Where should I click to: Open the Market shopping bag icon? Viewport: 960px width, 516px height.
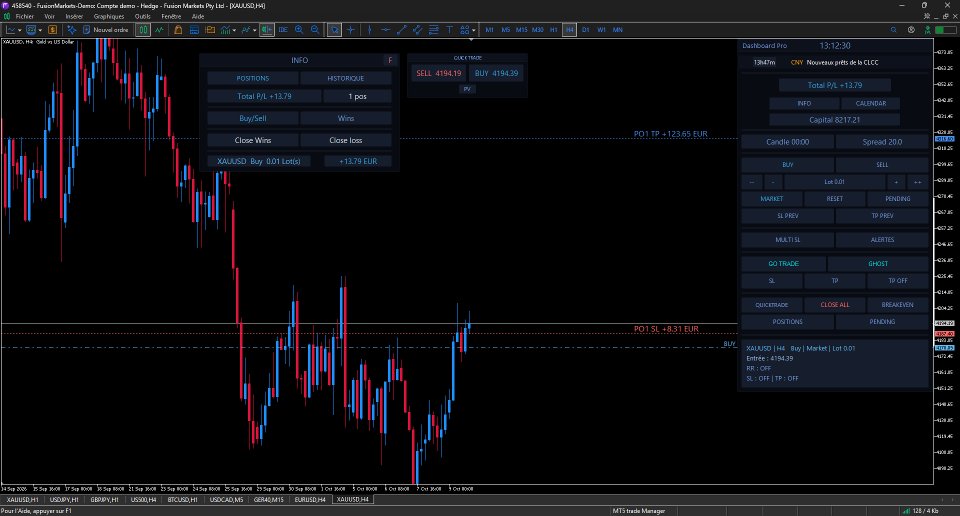[178, 29]
